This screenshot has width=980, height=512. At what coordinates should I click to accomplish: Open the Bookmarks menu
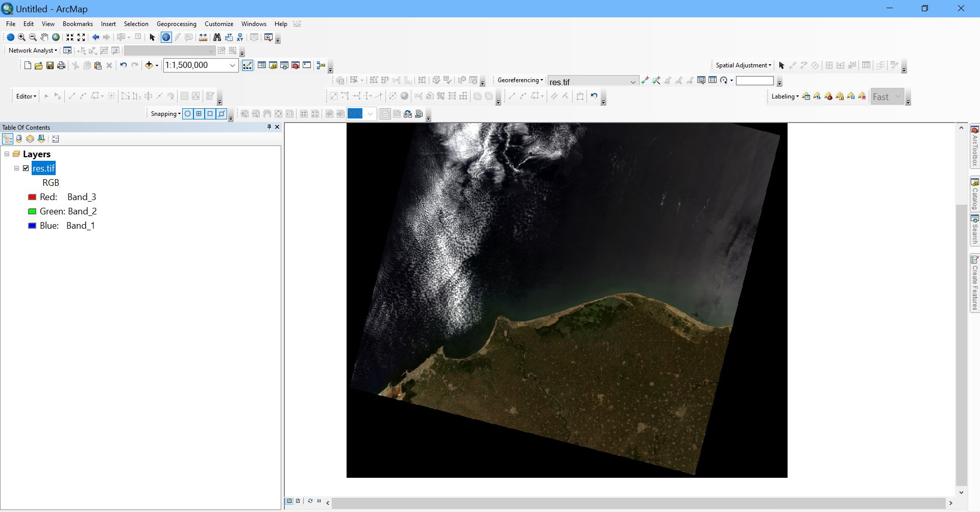tap(78, 24)
